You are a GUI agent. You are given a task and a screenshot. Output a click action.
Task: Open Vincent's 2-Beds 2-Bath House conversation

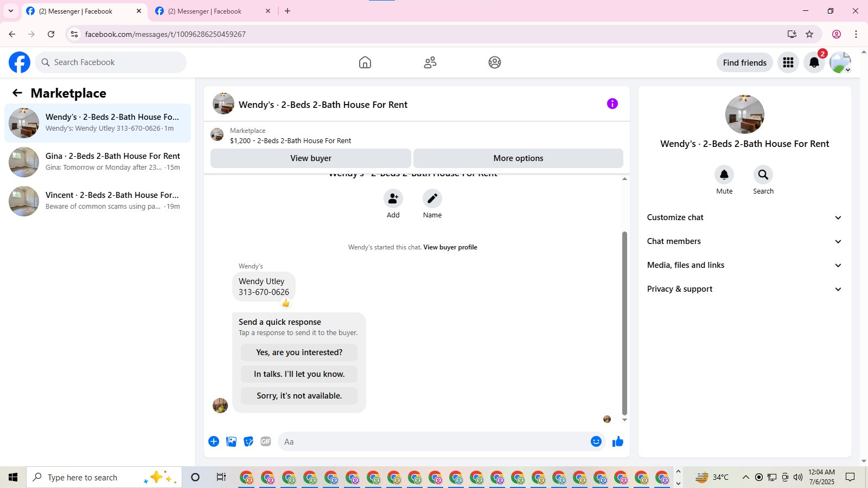coord(98,201)
